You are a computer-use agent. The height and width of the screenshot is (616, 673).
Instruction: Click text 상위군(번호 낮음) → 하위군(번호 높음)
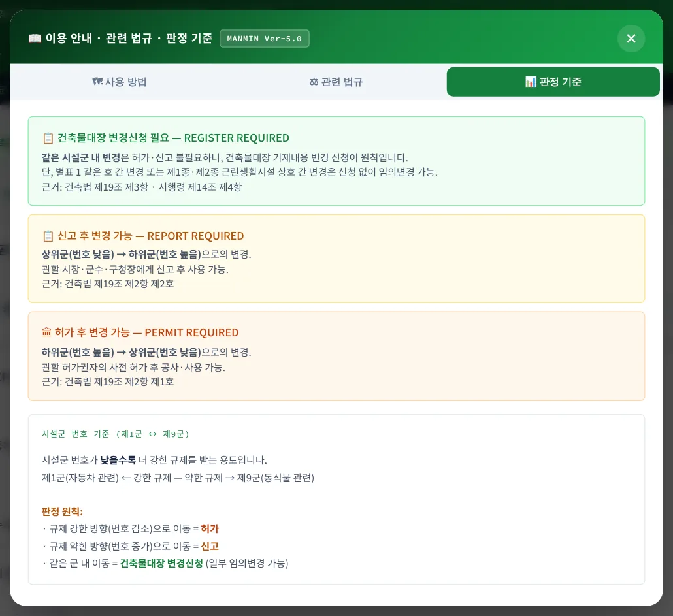(x=121, y=254)
